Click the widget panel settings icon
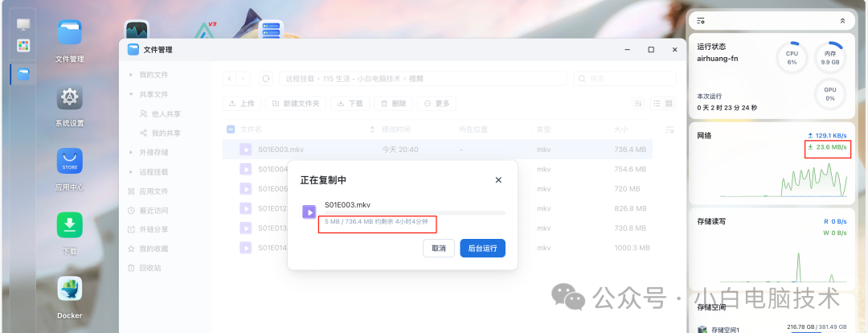 point(701,20)
